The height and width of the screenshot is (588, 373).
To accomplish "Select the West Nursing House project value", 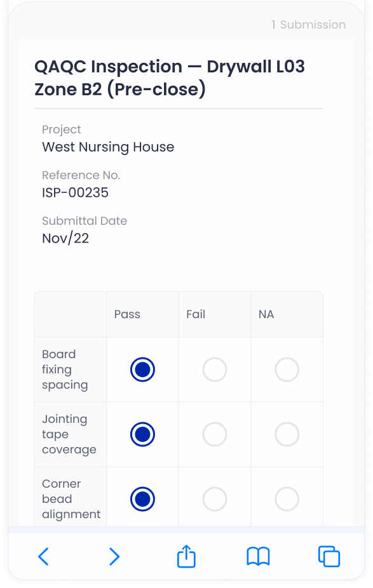I will point(108,147).
